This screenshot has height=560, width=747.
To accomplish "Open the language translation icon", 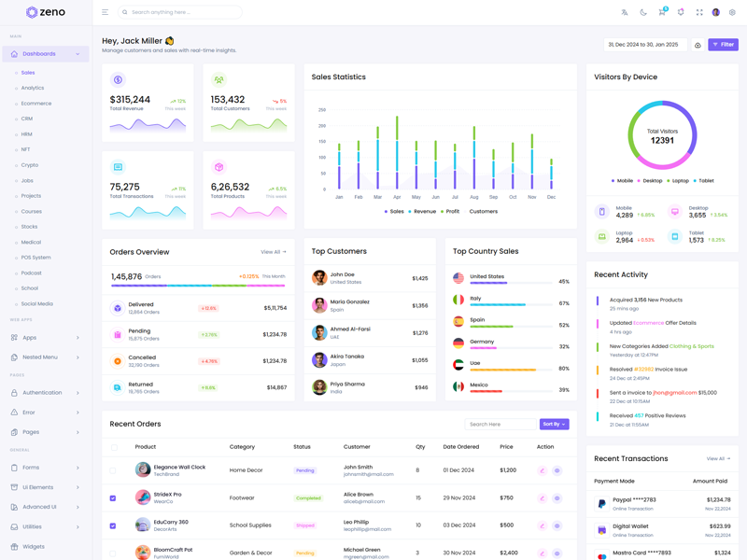I will [x=625, y=12].
